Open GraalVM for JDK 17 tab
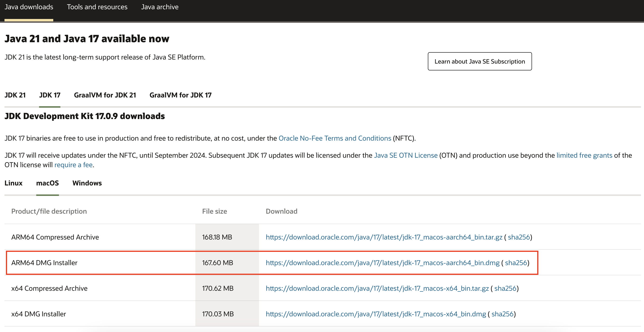Viewport: 644px width, 332px height. coord(180,95)
